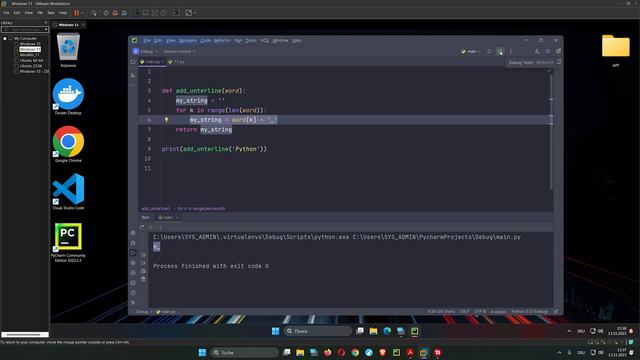
Task: Click the guest Windows Start button
Action: (x=276, y=331)
